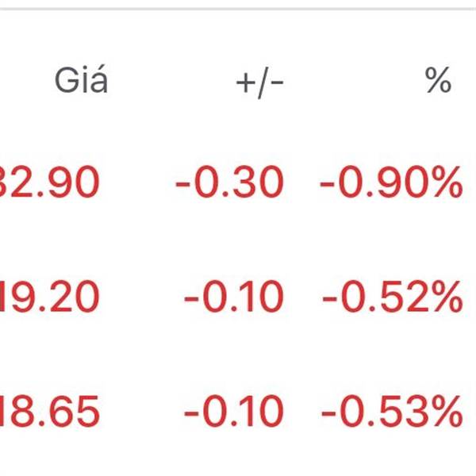Click the +/- column header
The height and width of the screenshot is (476, 476).
tap(259, 83)
